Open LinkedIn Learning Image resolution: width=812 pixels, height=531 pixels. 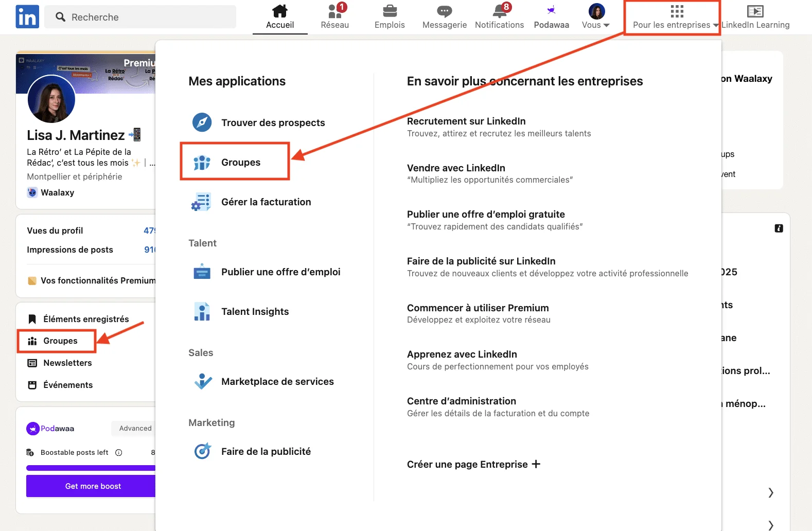(755, 17)
